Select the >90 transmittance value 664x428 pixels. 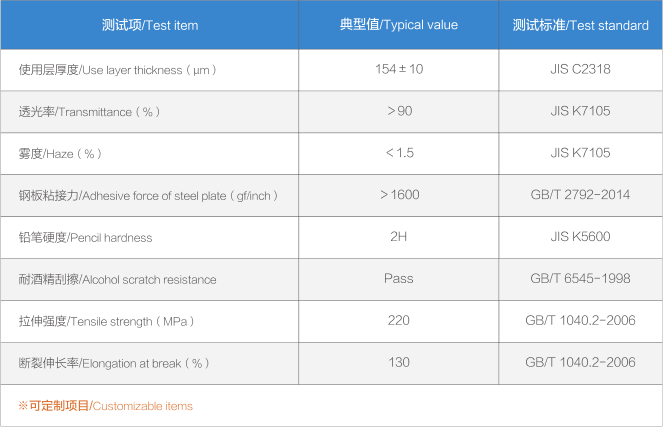coord(399,111)
